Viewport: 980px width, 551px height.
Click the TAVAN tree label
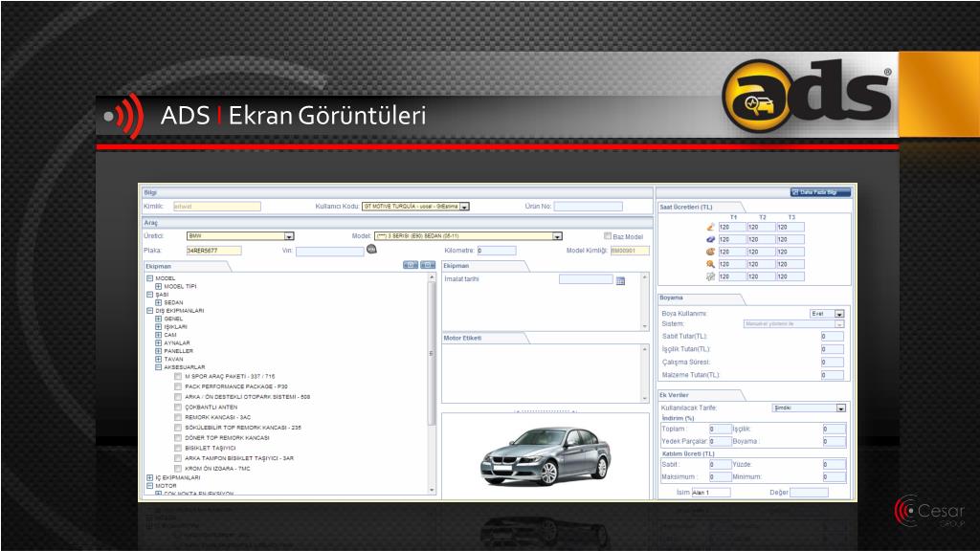[174, 360]
